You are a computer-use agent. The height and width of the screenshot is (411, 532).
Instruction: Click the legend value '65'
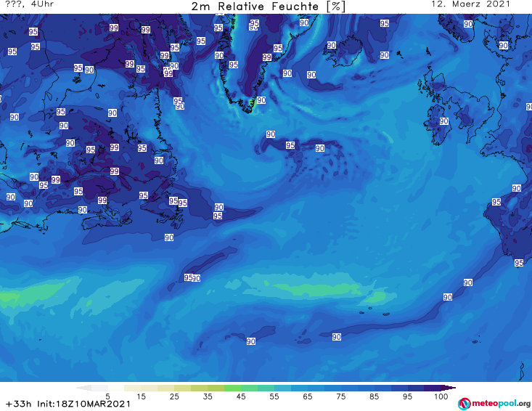(308, 396)
